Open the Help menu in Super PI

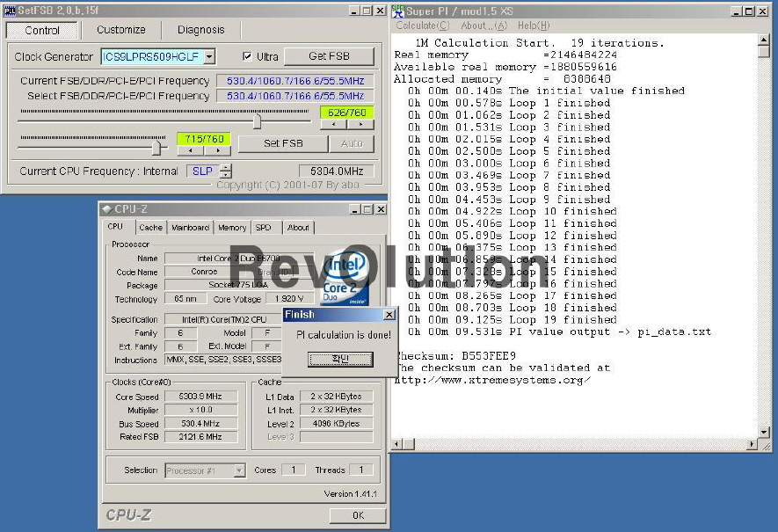coord(534,26)
